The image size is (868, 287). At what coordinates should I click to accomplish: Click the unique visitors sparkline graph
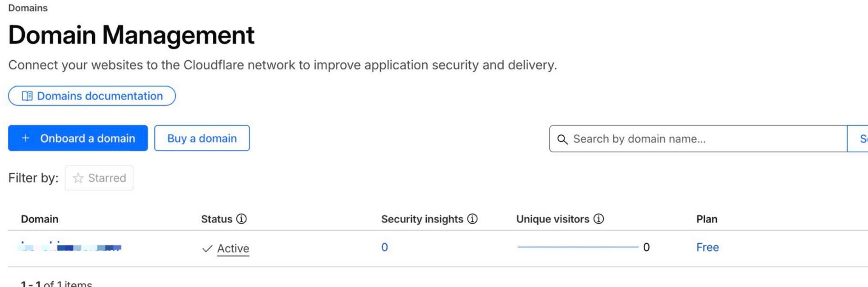click(x=577, y=247)
